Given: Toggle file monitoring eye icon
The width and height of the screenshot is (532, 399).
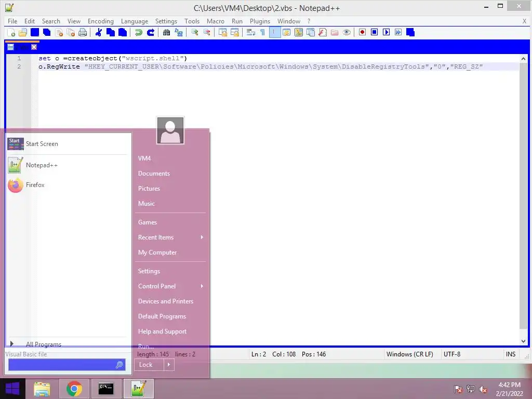Looking at the screenshot, I should pos(347,32).
